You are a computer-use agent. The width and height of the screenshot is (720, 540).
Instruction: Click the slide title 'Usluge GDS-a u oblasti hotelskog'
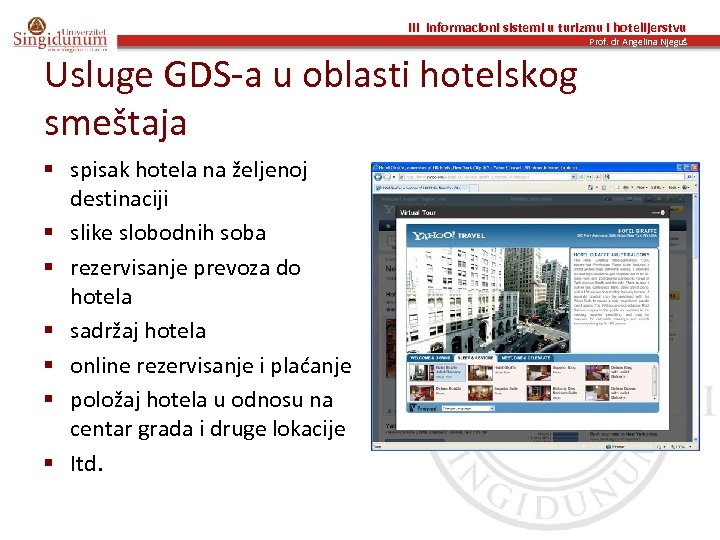(311, 74)
